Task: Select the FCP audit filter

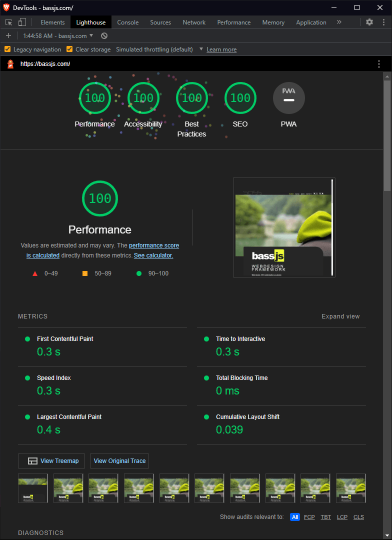Action: 309,517
